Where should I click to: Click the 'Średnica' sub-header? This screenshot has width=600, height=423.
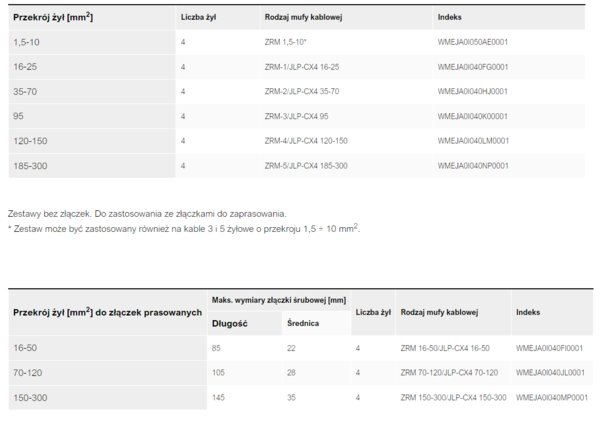[x=303, y=323]
